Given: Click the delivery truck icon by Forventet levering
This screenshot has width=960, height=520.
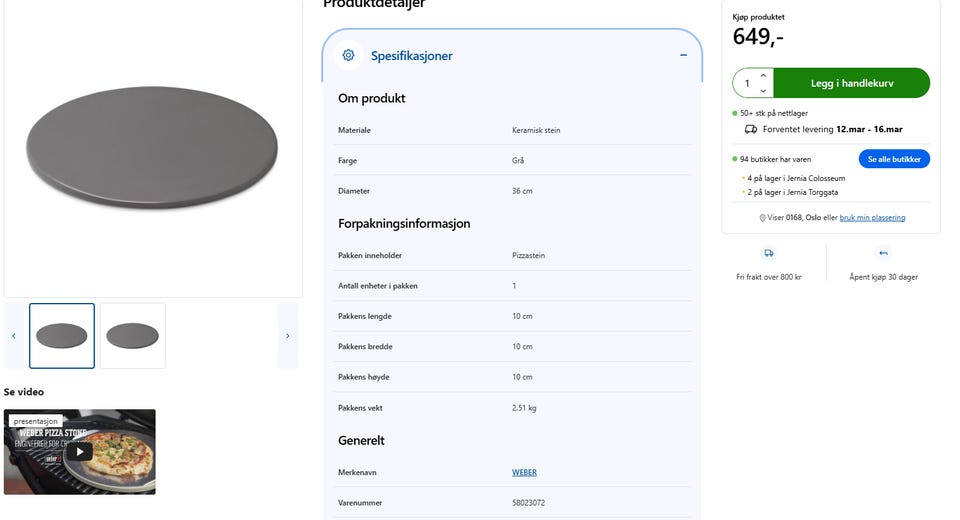Looking at the screenshot, I should (x=751, y=129).
